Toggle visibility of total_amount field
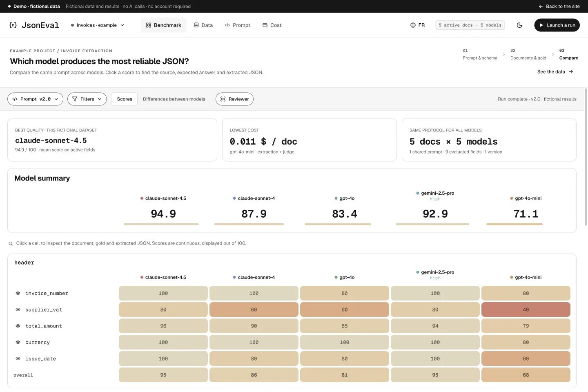This screenshot has width=588, height=392. tap(18, 326)
